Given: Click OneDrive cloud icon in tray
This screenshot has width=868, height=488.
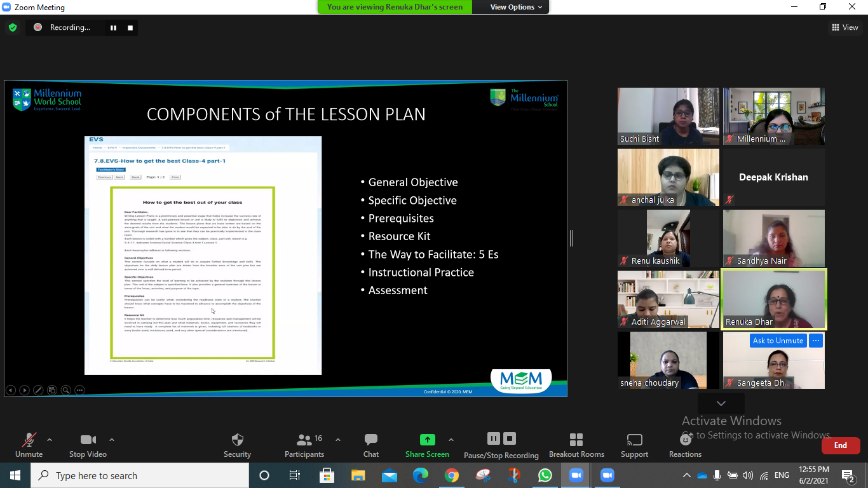Looking at the screenshot, I should tap(702, 475).
